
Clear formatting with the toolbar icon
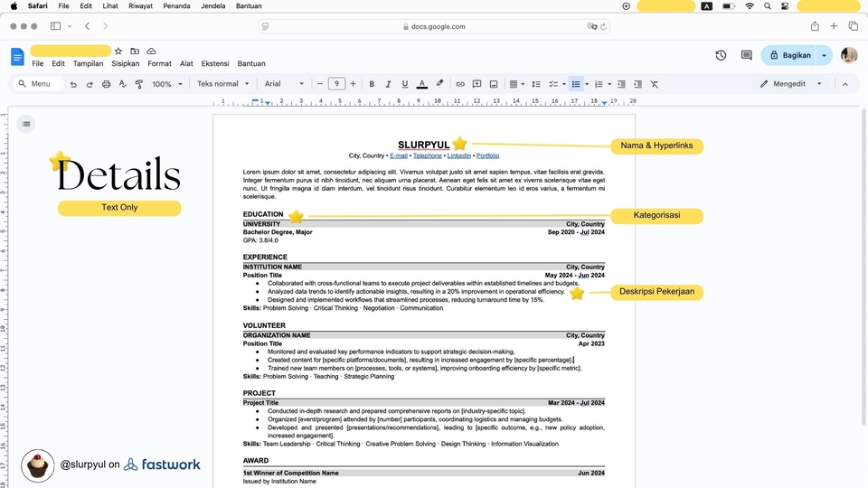click(x=655, y=84)
